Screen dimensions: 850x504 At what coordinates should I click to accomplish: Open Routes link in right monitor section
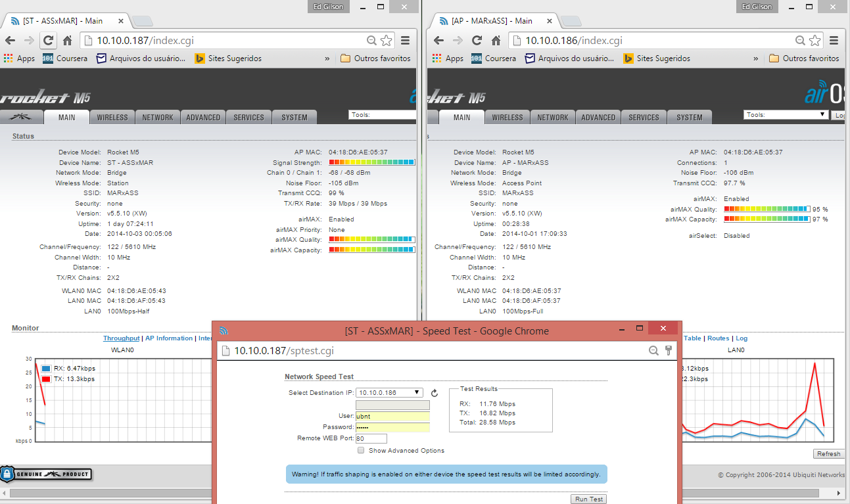tap(719, 338)
